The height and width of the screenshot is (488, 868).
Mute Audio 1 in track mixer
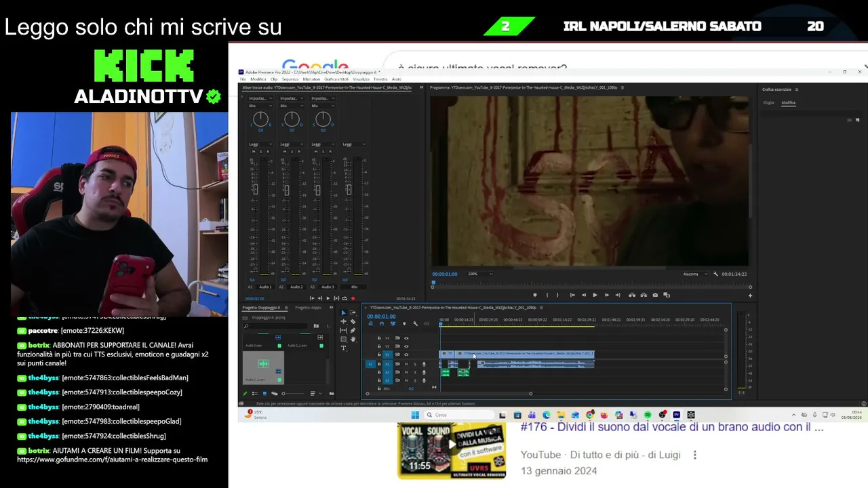(x=254, y=151)
